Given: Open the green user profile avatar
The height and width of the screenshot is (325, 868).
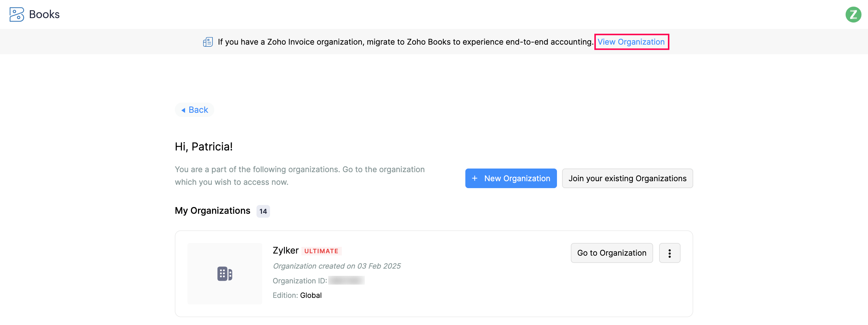Looking at the screenshot, I should pos(853,14).
